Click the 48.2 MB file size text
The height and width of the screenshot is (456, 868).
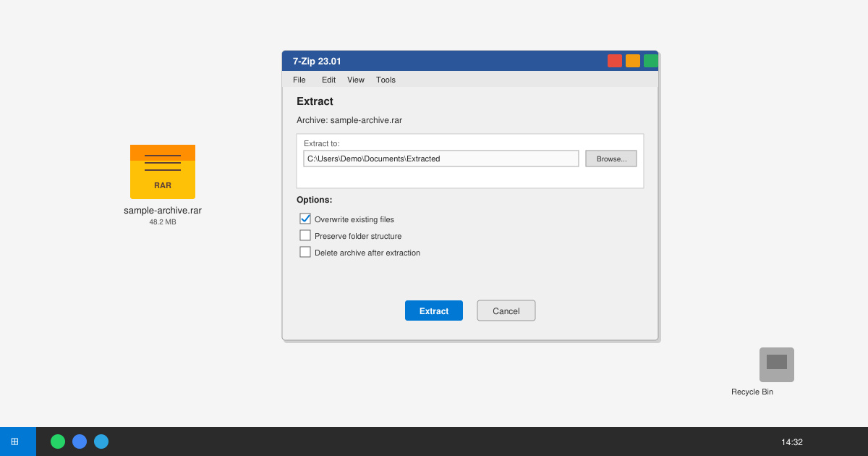click(x=163, y=222)
